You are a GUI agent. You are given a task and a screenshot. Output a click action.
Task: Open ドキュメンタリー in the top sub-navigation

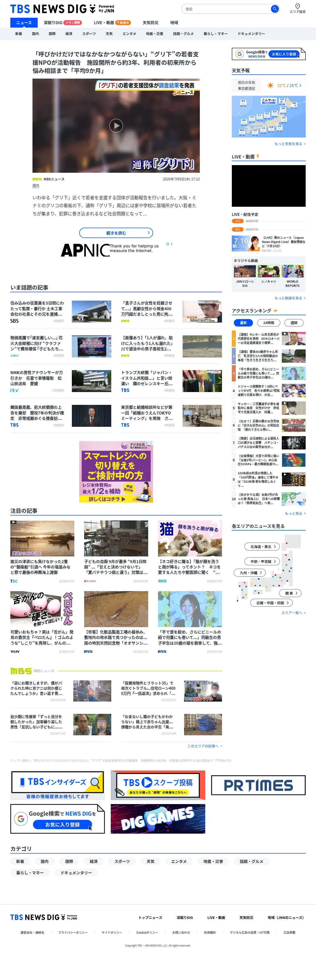coord(252,34)
